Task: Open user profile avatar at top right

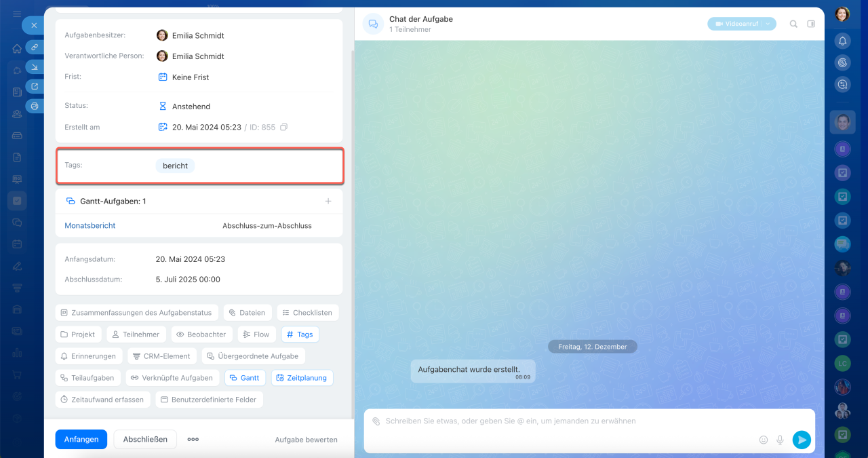Action: click(x=842, y=14)
